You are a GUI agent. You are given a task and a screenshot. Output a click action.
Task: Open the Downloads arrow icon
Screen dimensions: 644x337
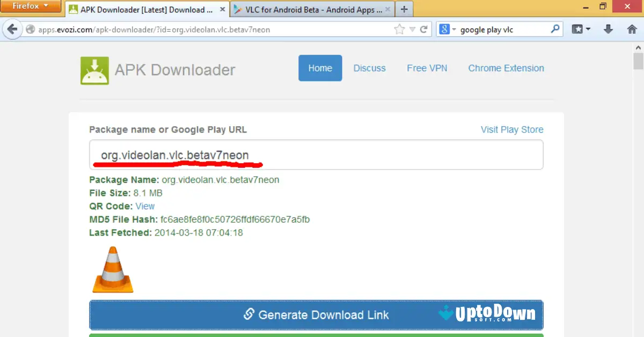[608, 29]
